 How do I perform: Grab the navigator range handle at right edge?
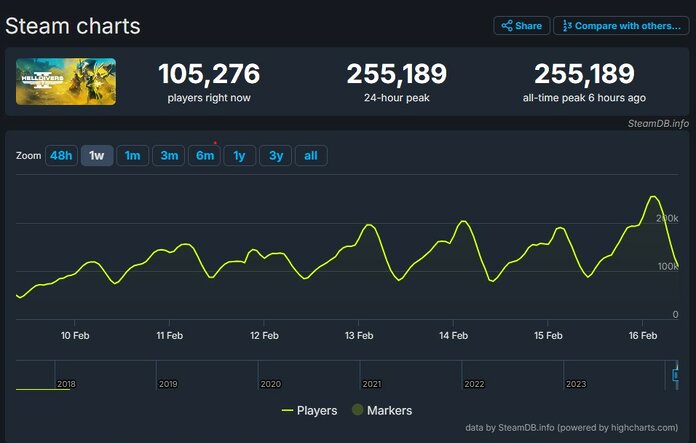[x=675, y=375]
